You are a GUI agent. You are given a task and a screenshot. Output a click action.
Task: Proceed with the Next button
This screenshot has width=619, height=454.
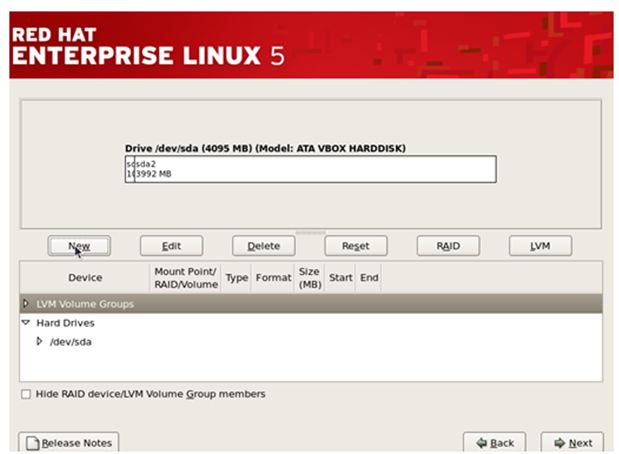(x=572, y=443)
